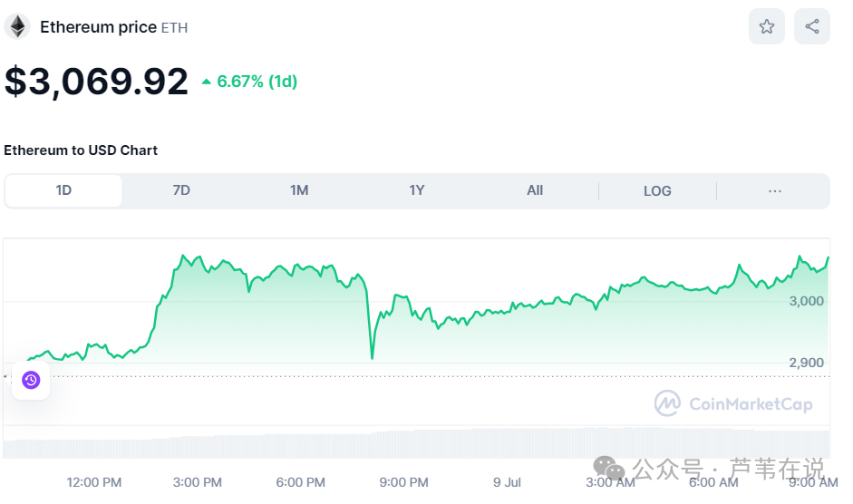Open the three-dots more options menu

[774, 190]
